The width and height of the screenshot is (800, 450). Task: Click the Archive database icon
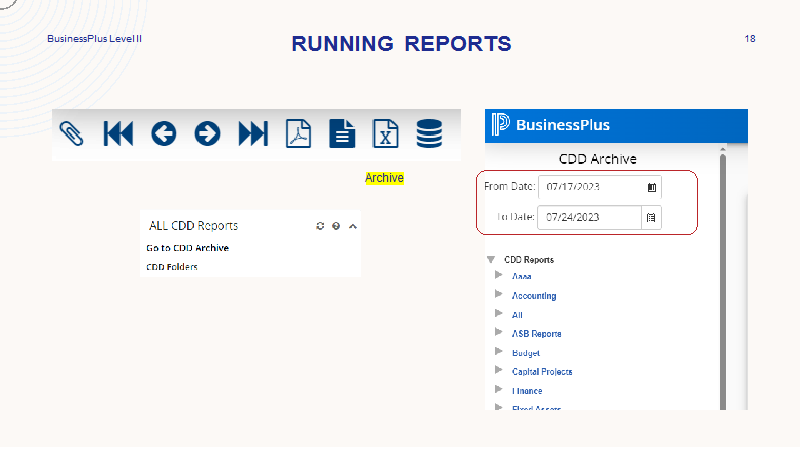tap(429, 134)
